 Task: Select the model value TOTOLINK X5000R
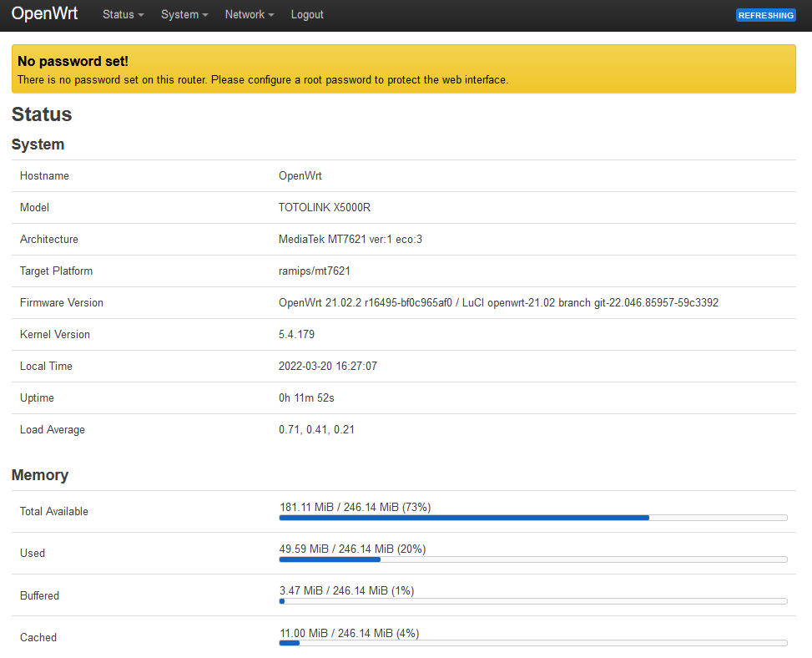[x=325, y=207]
